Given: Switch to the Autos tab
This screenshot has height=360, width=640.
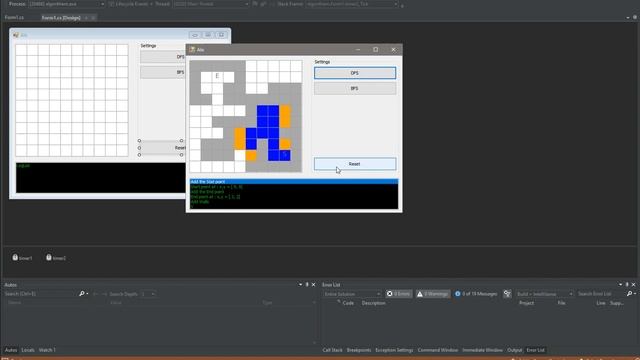Looking at the screenshot, I should pyautogui.click(x=11, y=350).
